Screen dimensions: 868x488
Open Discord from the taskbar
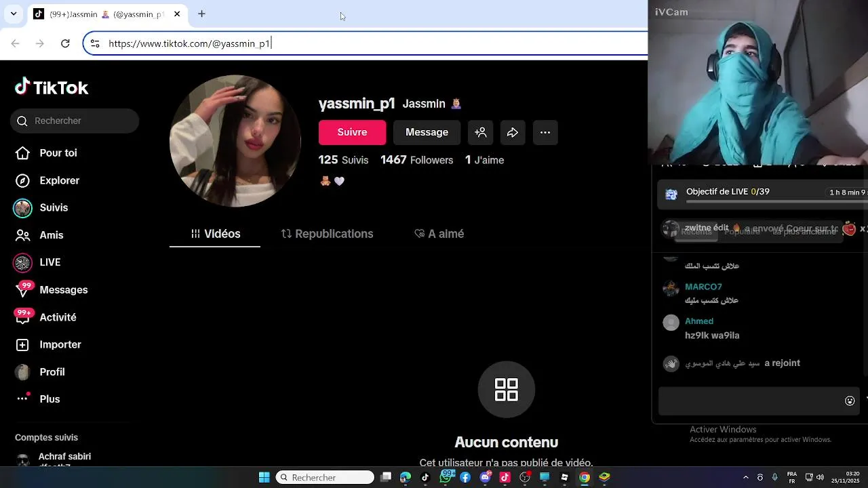[486, 478]
